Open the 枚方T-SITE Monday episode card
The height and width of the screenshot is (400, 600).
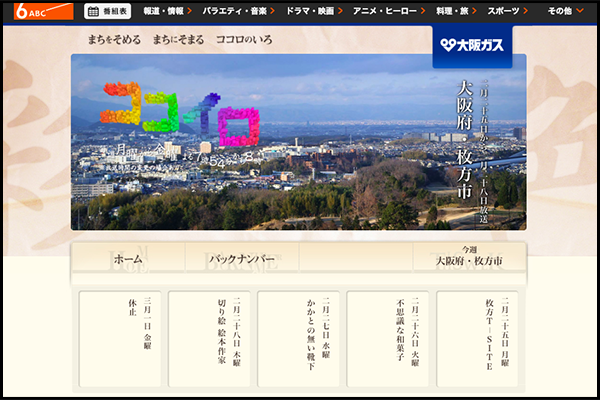[x=476, y=339]
